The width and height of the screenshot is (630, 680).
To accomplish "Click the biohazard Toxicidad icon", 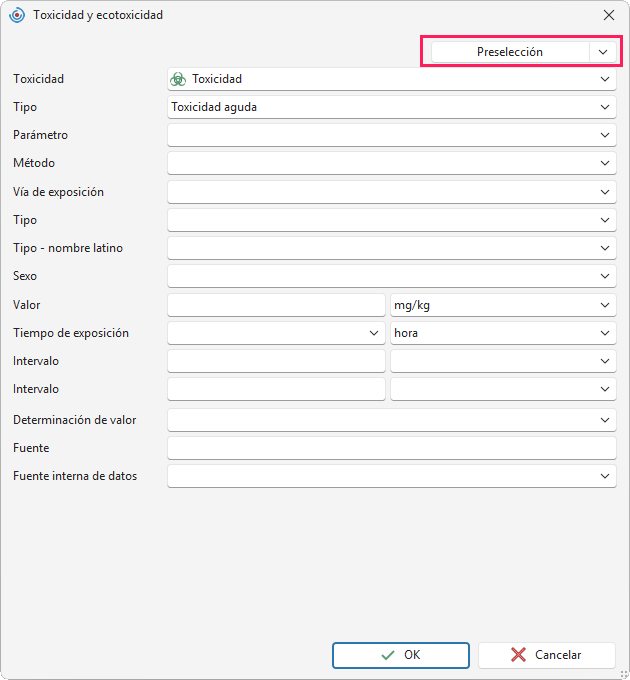I will click(x=178, y=79).
